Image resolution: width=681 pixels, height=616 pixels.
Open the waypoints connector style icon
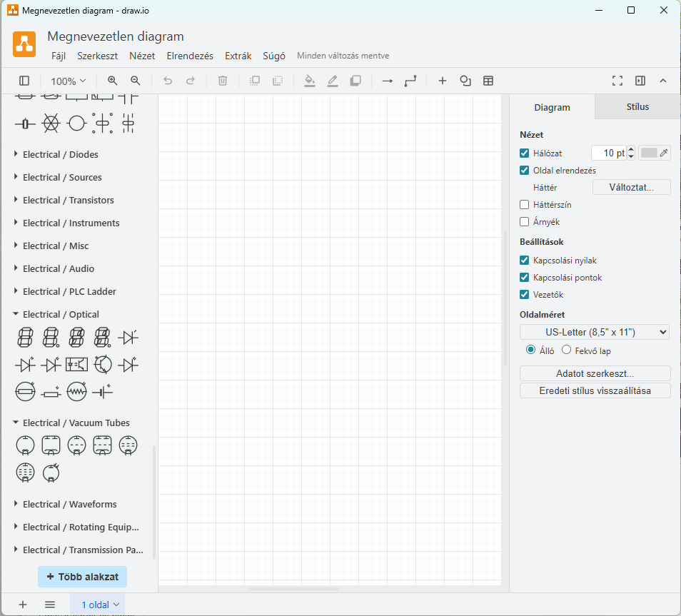(x=410, y=81)
